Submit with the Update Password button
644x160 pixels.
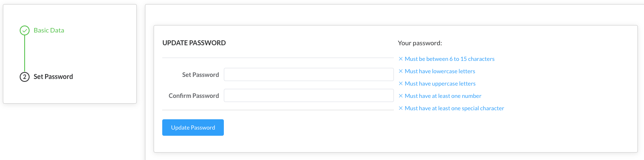tap(193, 128)
